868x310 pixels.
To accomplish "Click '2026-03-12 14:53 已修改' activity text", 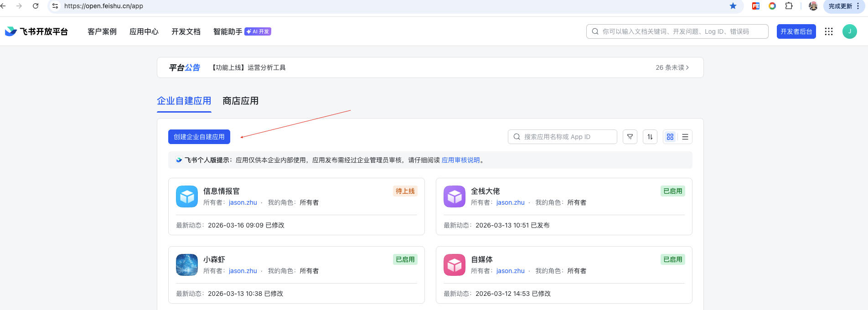I will pos(513,294).
